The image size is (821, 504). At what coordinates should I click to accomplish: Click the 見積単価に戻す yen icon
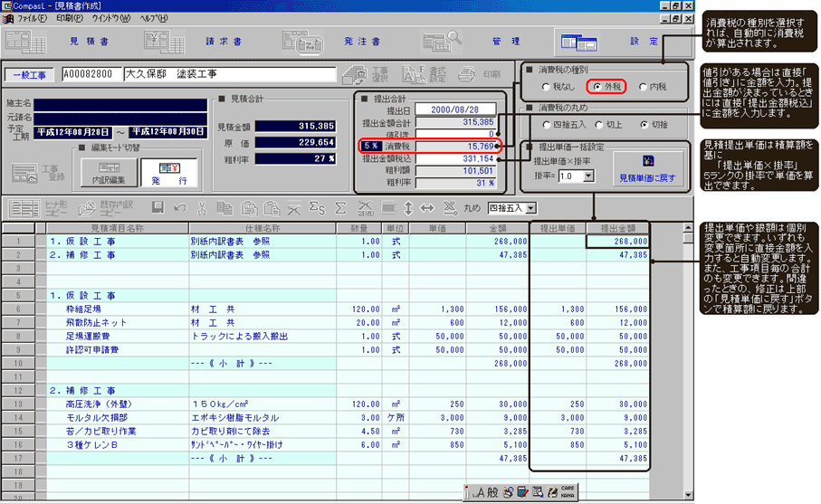pyautogui.click(x=648, y=161)
